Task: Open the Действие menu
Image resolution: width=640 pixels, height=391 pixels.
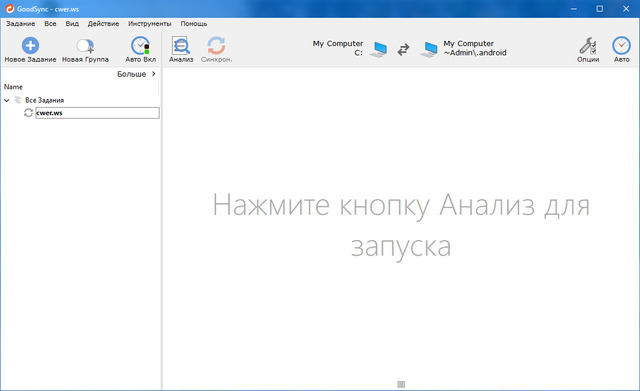Action: 103,24
